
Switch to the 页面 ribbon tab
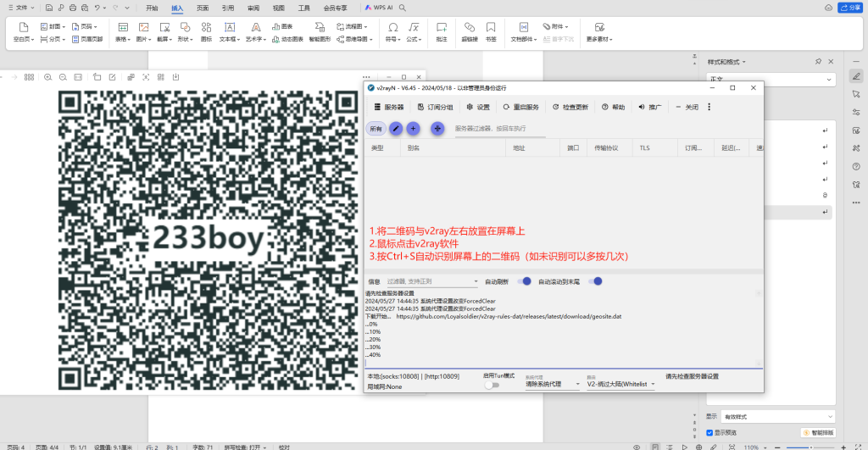pos(203,8)
